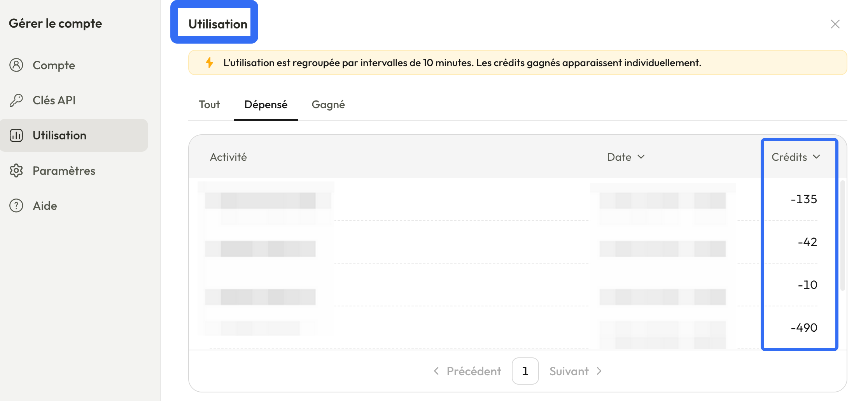Viewport: 868px width, 401px height.
Task: Switch to the Tout tab
Action: pyautogui.click(x=209, y=104)
